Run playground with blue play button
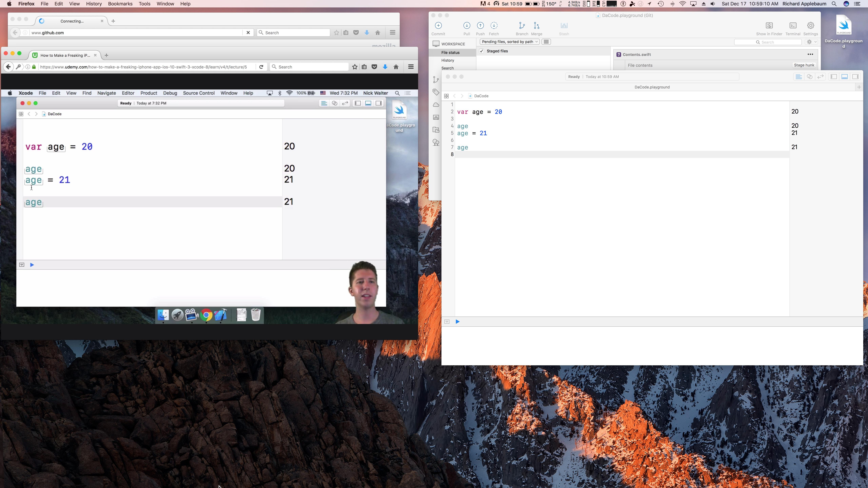Screen dimensions: 868x488 [458, 322]
